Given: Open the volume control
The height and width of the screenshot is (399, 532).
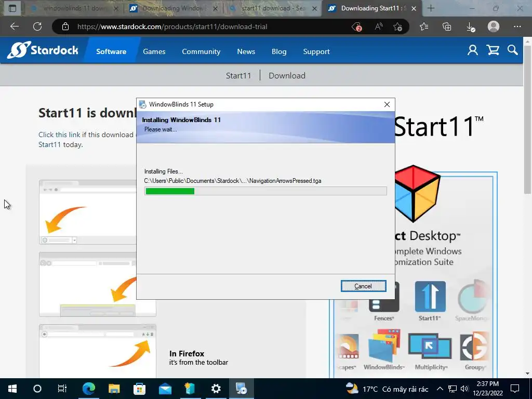Looking at the screenshot, I should [465, 389].
